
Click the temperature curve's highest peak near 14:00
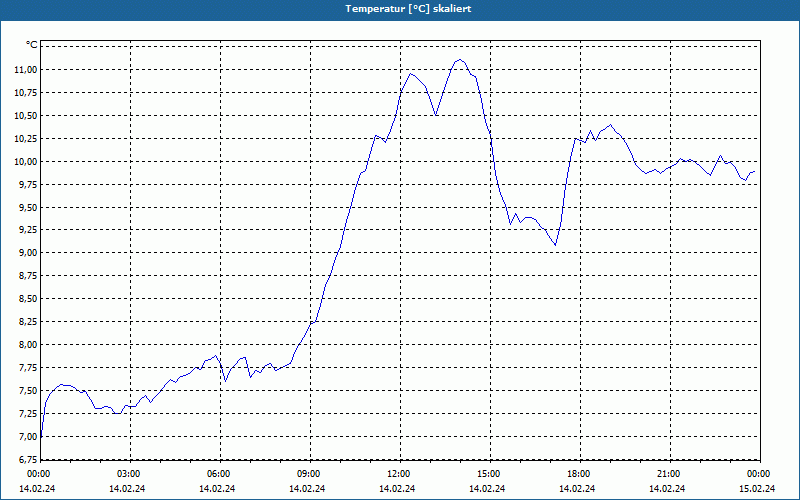(460, 60)
